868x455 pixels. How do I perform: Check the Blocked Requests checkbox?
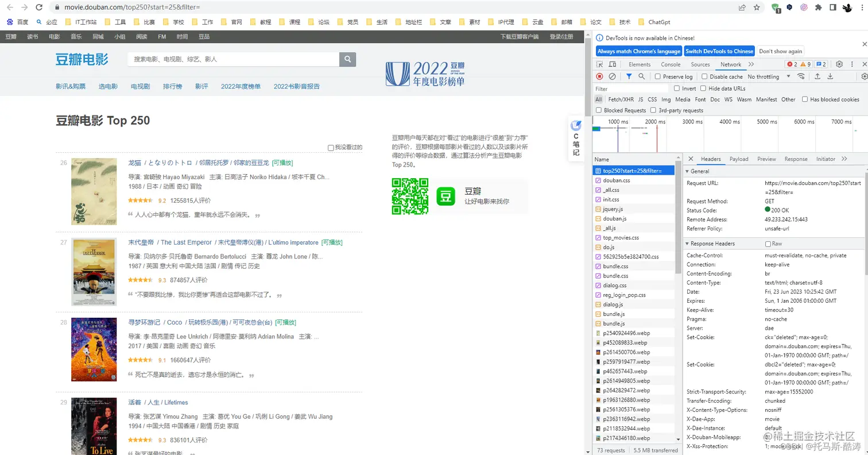click(x=599, y=110)
